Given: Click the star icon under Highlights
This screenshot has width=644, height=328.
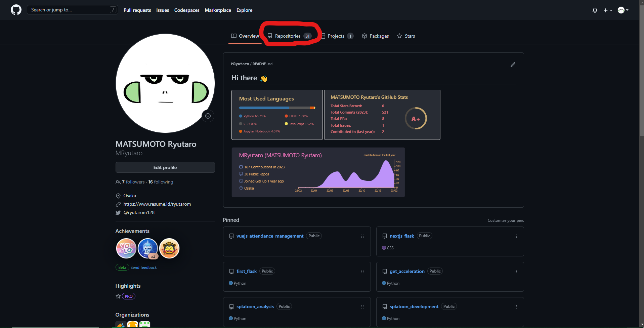Looking at the screenshot, I should [x=118, y=296].
